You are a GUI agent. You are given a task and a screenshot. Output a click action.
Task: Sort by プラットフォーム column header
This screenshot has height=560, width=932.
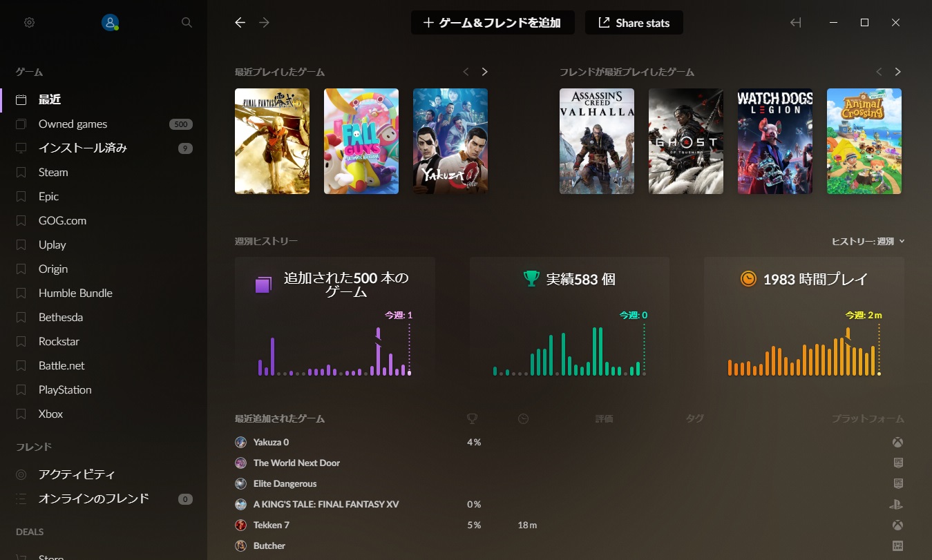(868, 418)
